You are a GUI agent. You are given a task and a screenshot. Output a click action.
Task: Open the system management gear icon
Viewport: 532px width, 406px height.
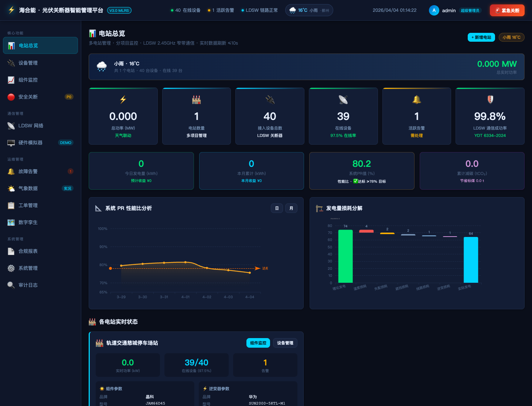(11, 268)
